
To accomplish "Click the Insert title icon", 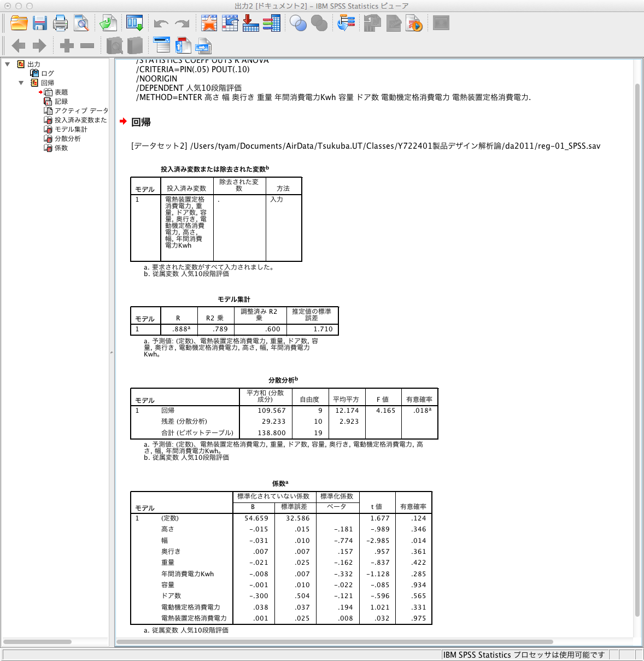I will coord(183,45).
